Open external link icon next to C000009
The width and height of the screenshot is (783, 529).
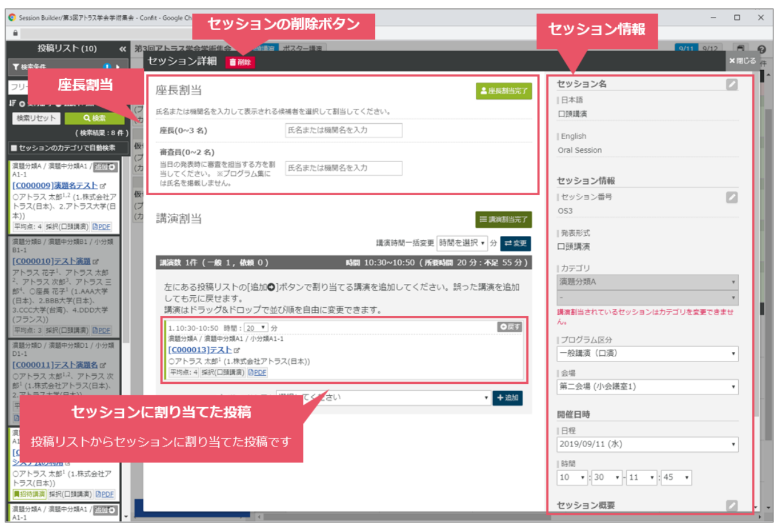coord(103,186)
